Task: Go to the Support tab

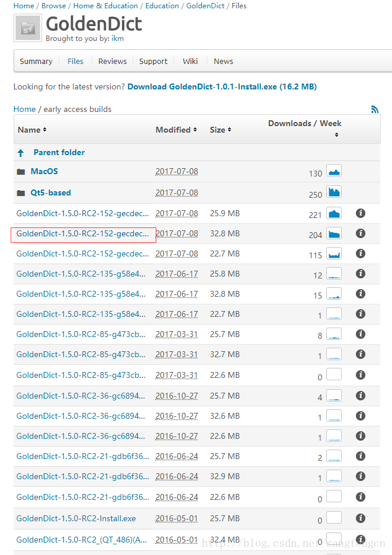Action: 153,61
